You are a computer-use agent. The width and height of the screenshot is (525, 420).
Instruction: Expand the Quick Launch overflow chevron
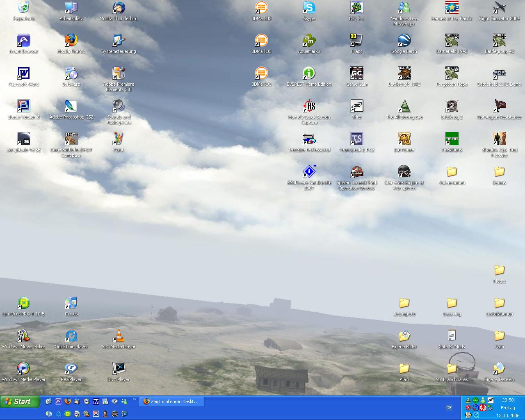(x=134, y=399)
